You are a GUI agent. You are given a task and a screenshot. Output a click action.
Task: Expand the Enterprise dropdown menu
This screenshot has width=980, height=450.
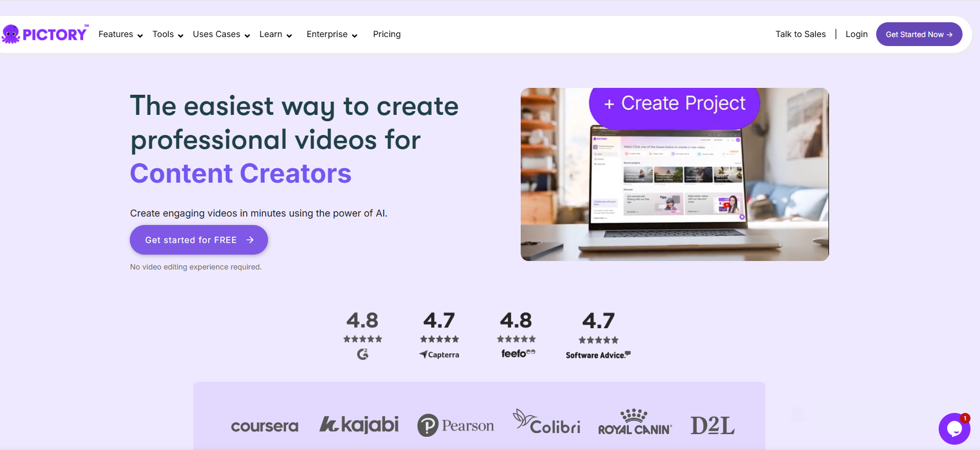pyautogui.click(x=332, y=34)
